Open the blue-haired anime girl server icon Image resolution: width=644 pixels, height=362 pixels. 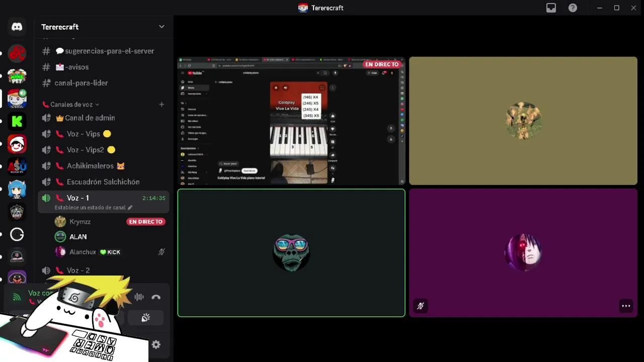tap(17, 189)
